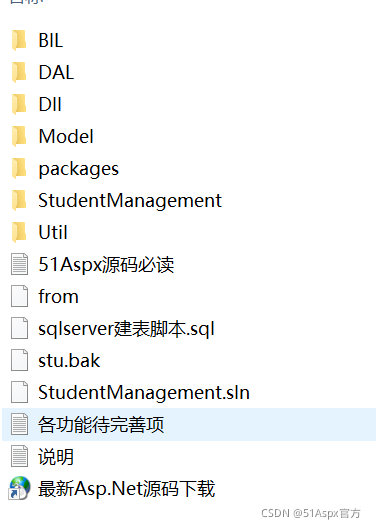Click the stu.bak file name
This screenshot has width=376, height=529.
pyautogui.click(x=69, y=361)
